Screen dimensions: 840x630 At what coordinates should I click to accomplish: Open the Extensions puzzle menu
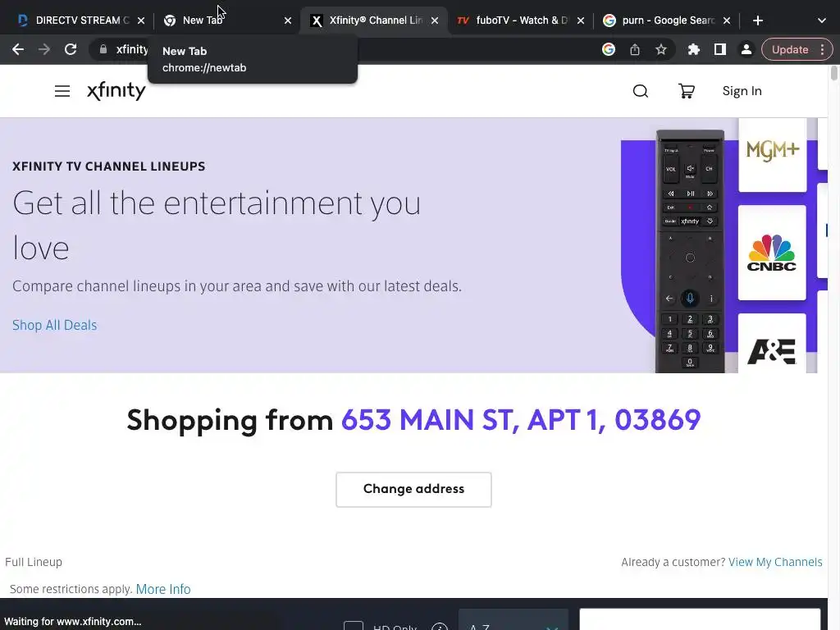[694, 50]
